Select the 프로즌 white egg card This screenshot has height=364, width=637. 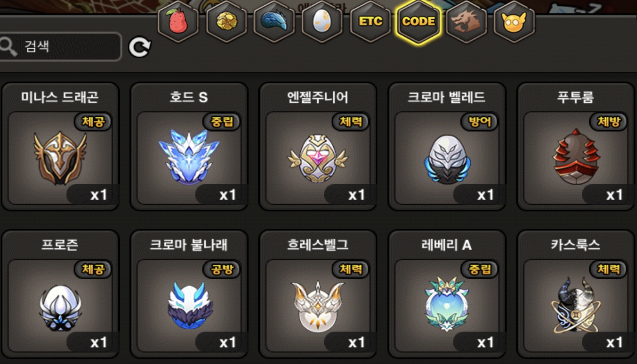coord(60,294)
